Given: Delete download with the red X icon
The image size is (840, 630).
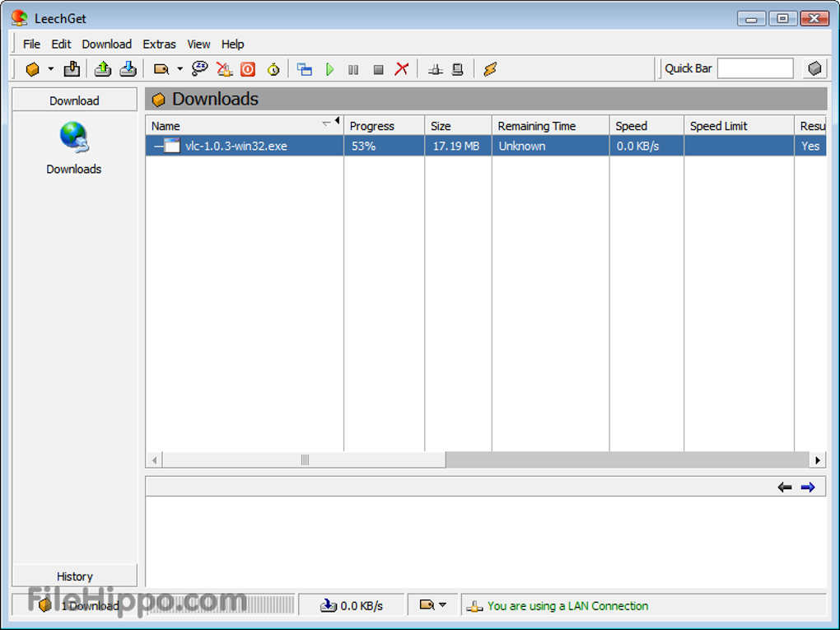Looking at the screenshot, I should click(402, 69).
